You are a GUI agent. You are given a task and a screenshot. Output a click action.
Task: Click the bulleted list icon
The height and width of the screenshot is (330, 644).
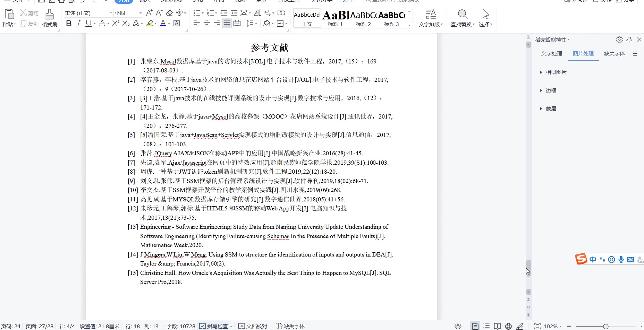coord(197,13)
